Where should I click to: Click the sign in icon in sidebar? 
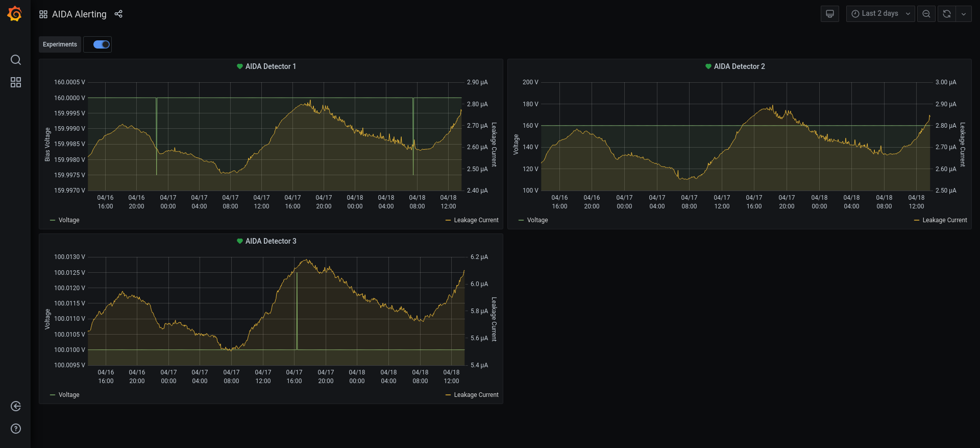click(x=16, y=406)
